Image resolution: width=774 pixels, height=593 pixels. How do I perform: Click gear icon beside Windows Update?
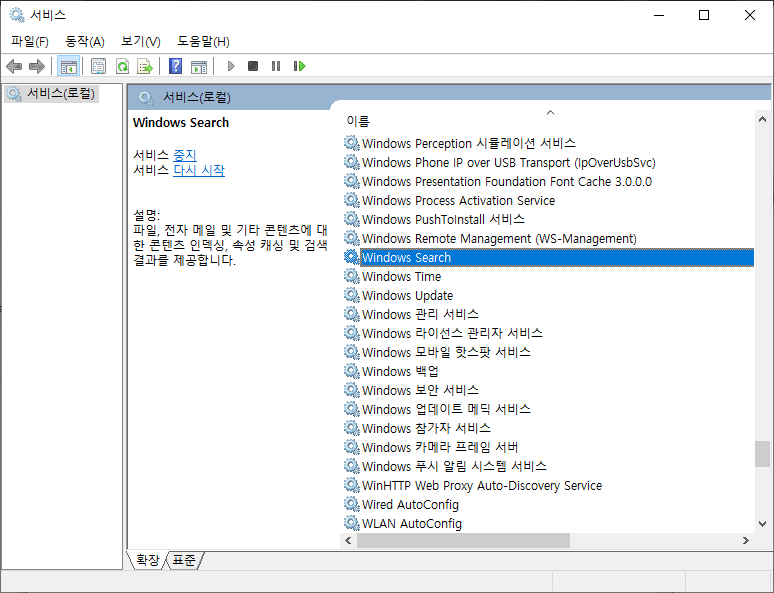point(351,295)
